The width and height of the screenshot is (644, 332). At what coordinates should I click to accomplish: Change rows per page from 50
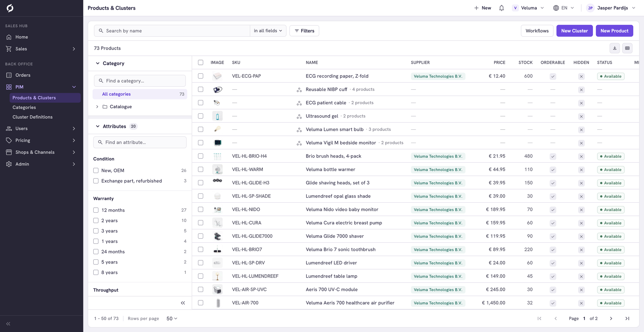[x=172, y=319]
